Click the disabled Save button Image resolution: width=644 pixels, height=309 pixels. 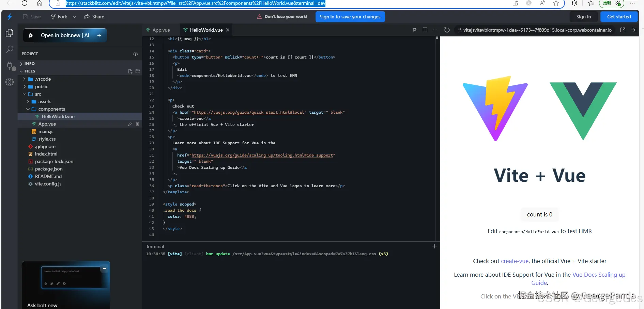pyautogui.click(x=32, y=17)
